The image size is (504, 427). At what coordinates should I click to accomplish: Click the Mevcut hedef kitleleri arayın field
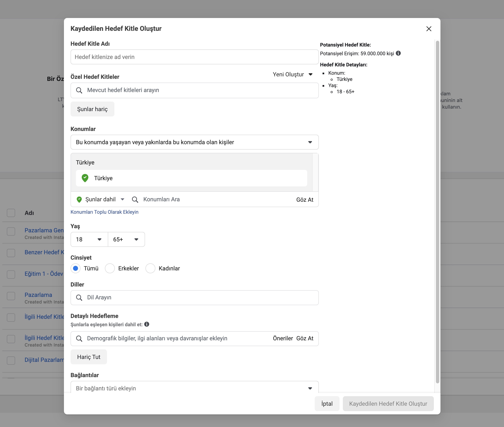click(x=194, y=90)
